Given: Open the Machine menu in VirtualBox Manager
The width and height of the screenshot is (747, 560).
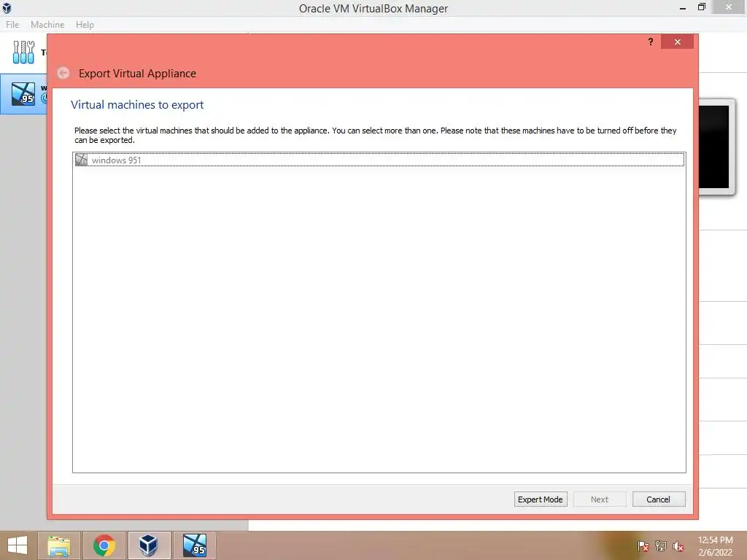Looking at the screenshot, I should point(47,24).
